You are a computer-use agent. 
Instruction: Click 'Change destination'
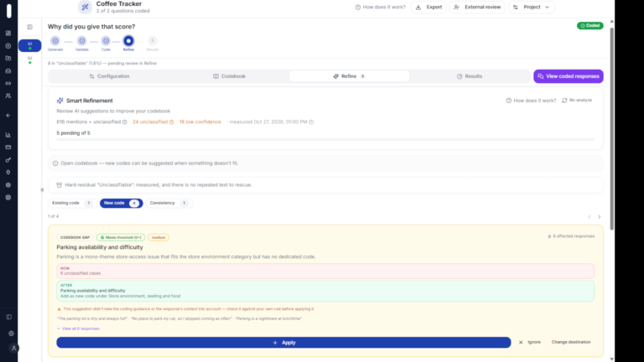click(571, 342)
